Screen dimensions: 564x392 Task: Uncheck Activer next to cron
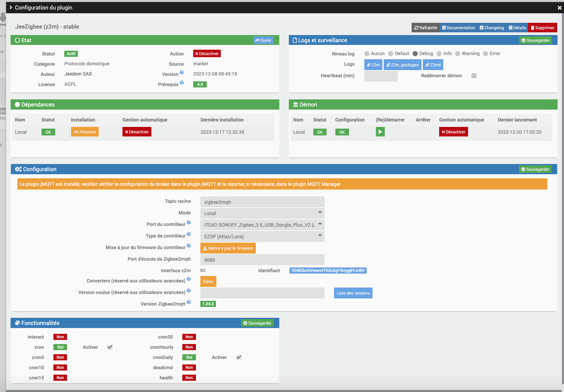[110, 347]
